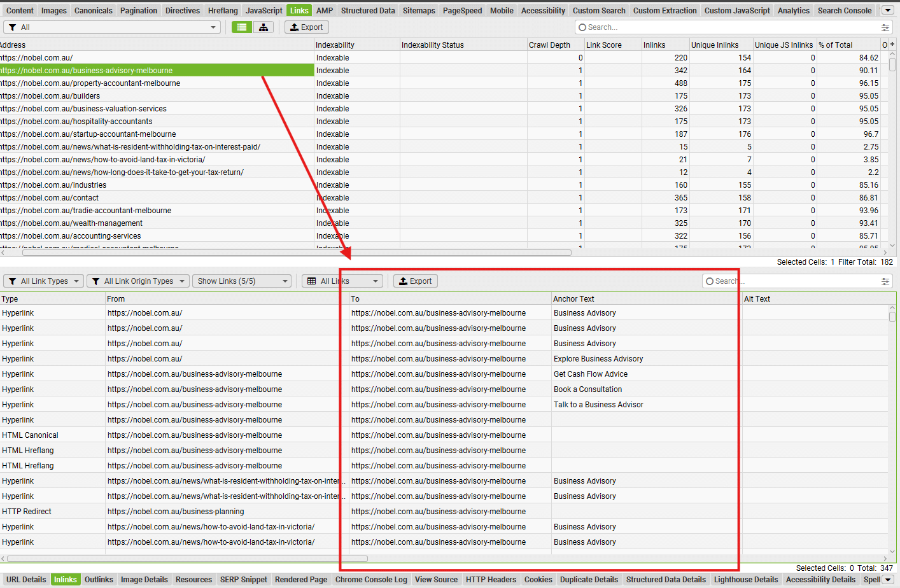Open the Structured Data tab
The image size is (900, 588).
tap(368, 10)
